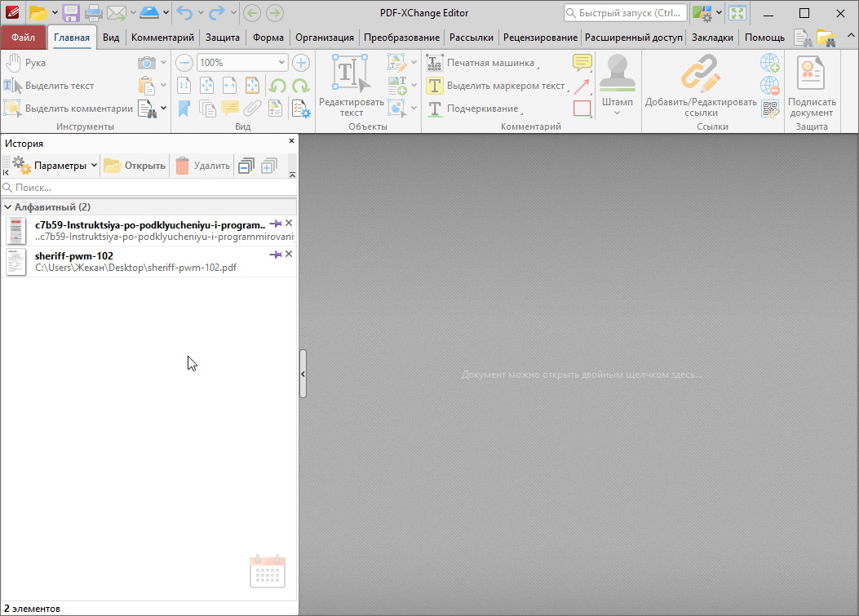Open the Параметры dropdown in the History panel
This screenshot has width=859, height=616.
(55, 165)
